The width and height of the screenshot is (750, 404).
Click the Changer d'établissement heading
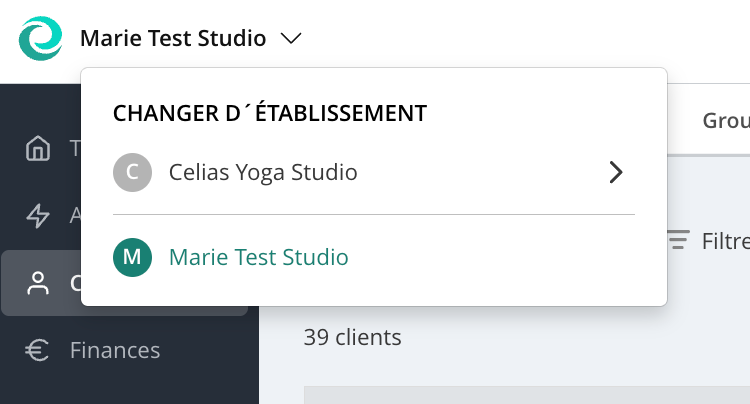point(270,113)
